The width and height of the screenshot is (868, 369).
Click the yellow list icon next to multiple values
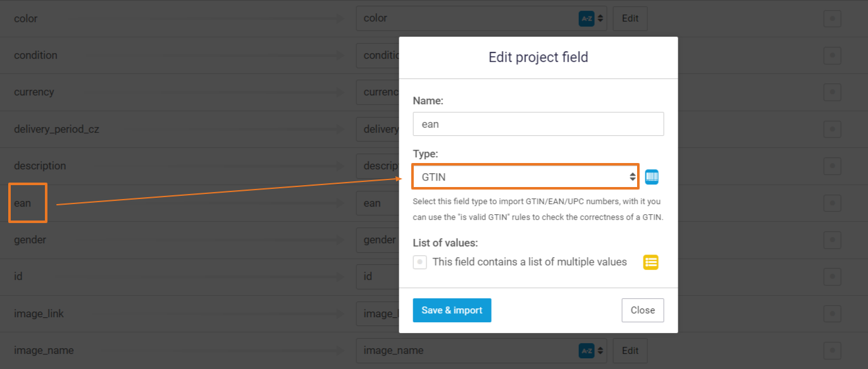[x=651, y=262]
